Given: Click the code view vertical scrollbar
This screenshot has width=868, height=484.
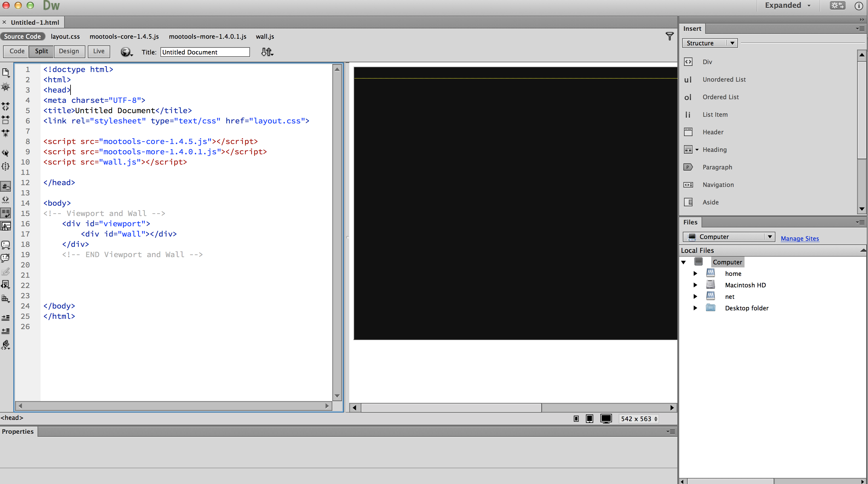Looking at the screenshot, I should tap(337, 232).
